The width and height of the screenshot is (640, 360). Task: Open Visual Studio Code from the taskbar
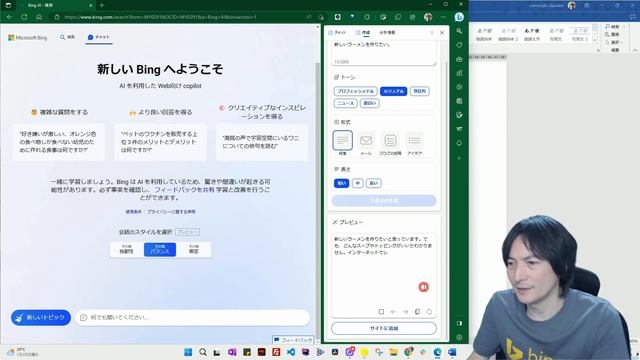point(291,352)
